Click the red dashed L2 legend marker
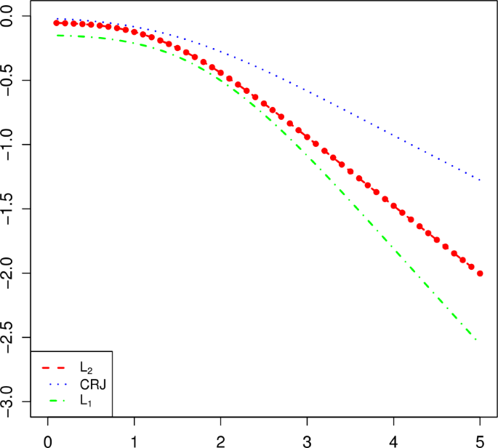498x448 pixels. pos(54,367)
